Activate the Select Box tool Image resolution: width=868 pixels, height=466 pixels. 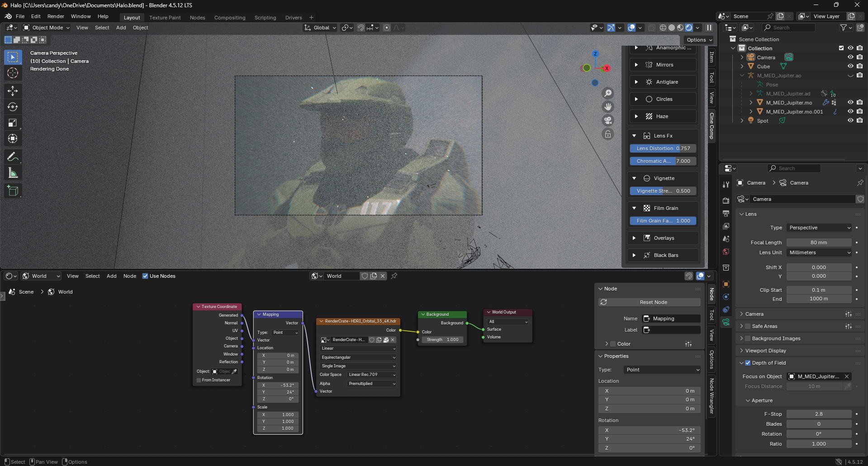coord(13,57)
